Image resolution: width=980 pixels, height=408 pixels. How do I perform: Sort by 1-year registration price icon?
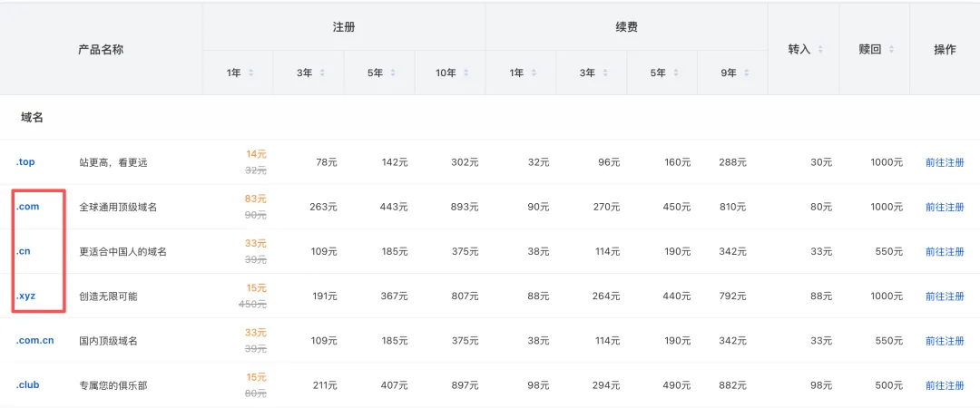pos(250,73)
